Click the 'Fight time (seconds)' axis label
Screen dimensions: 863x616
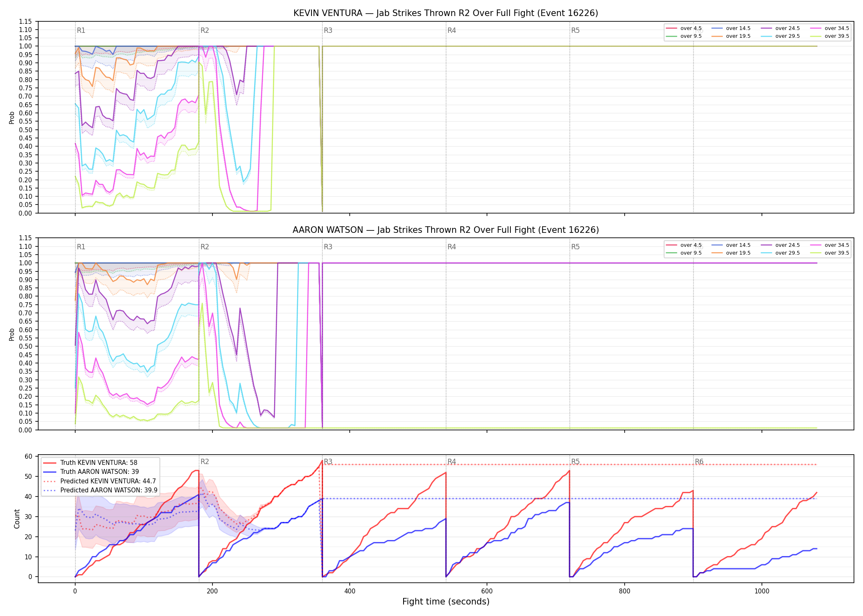pyautogui.click(x=446, y=602)
